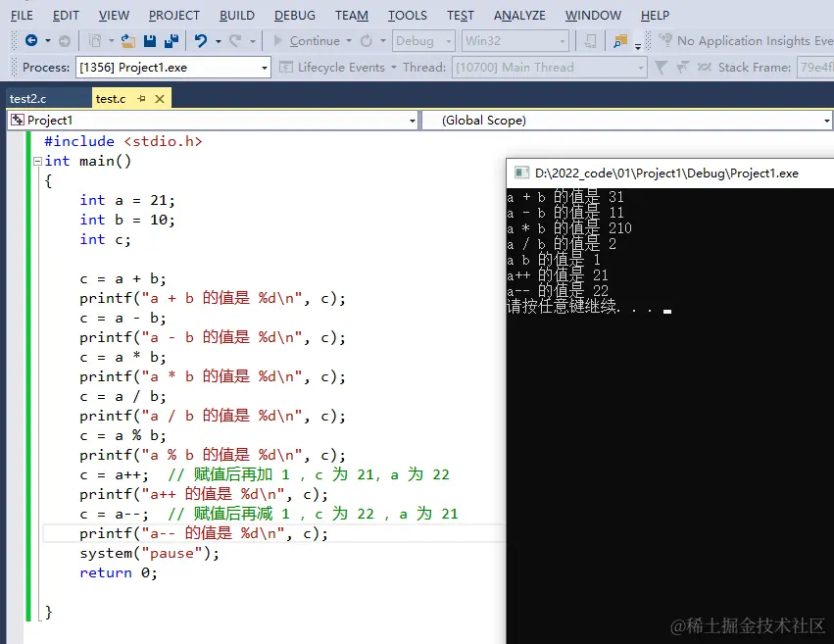
Task: Click the thread filter funnel icon
Action: tap(661, 67)
